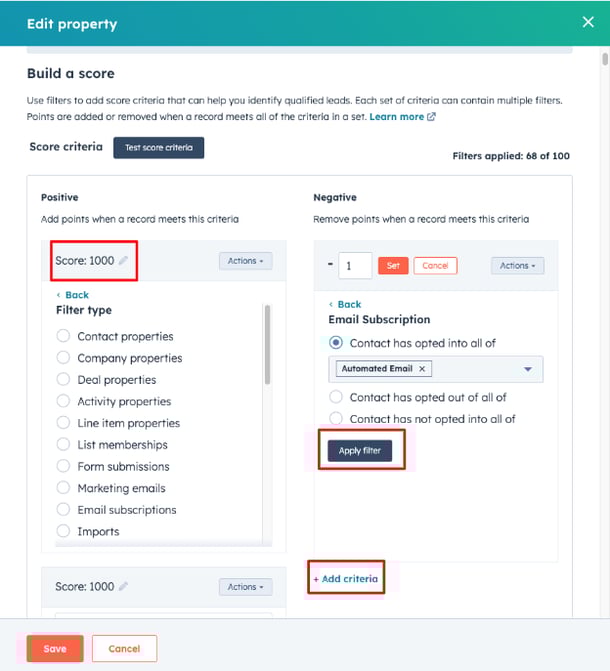Click the Apply filter button
610x671 pixels.
pos(360,451)
